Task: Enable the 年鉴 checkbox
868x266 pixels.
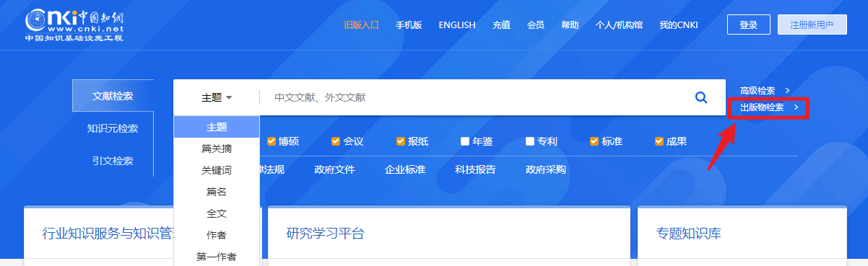Action: pos(465,141)
